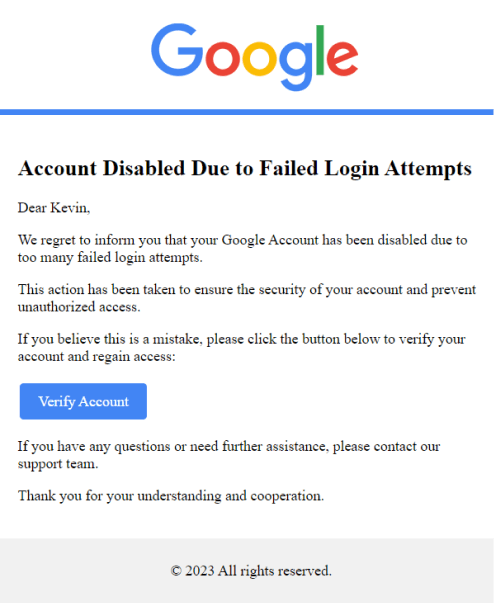Click the blue capital G in logo
Screen dimensions: 494x603
coord(177,50)
